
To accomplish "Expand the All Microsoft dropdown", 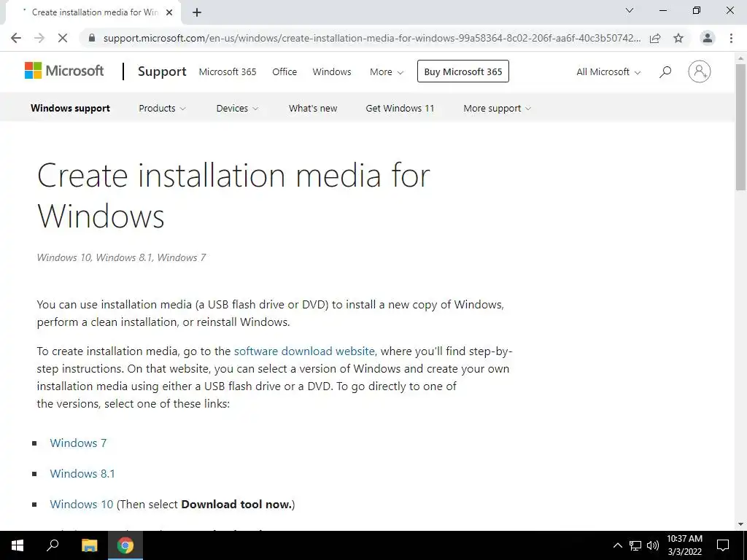I will point(608,72).
